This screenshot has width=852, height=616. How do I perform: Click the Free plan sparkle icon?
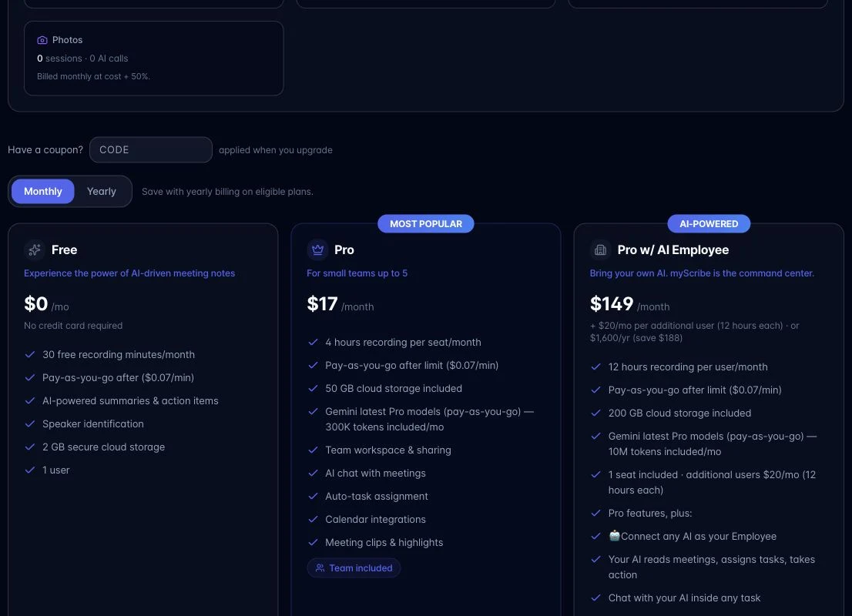35,250
